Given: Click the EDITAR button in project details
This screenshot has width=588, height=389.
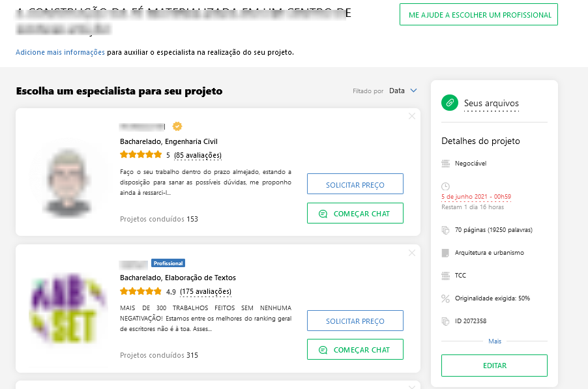Looking at the screenshot, I should (x=494, y=366).
